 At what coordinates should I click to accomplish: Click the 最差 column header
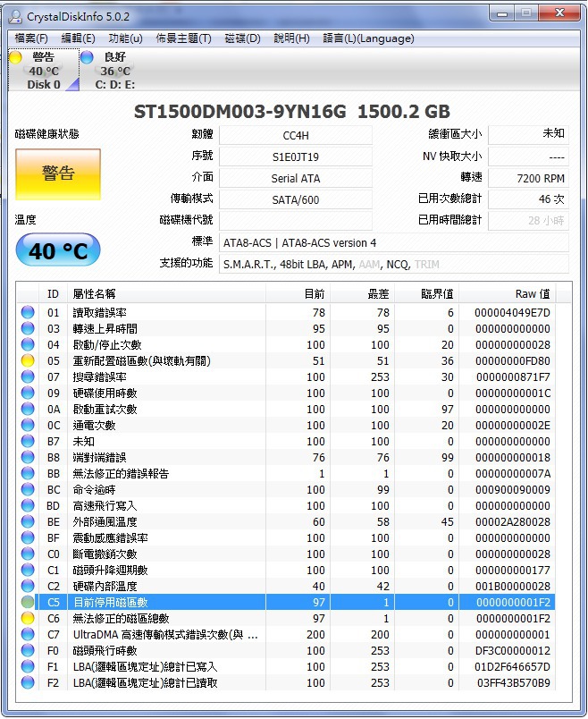click(x=362, y=293)
